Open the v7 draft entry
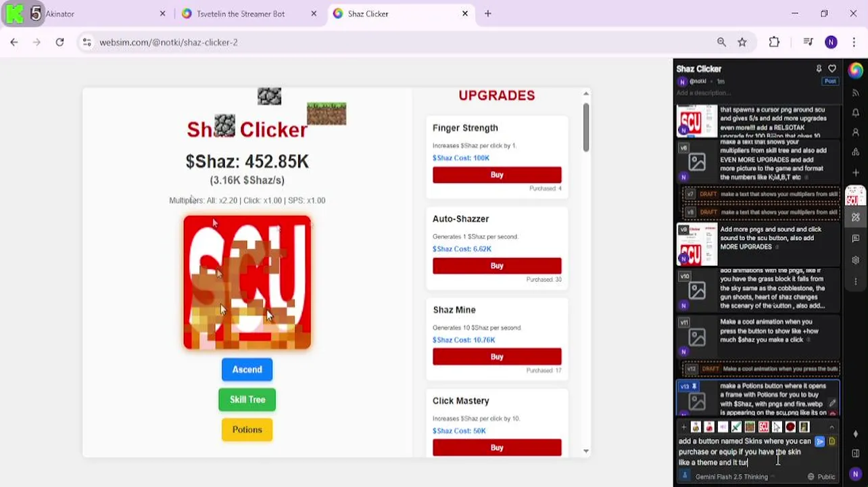 click(x=763, y=194)
